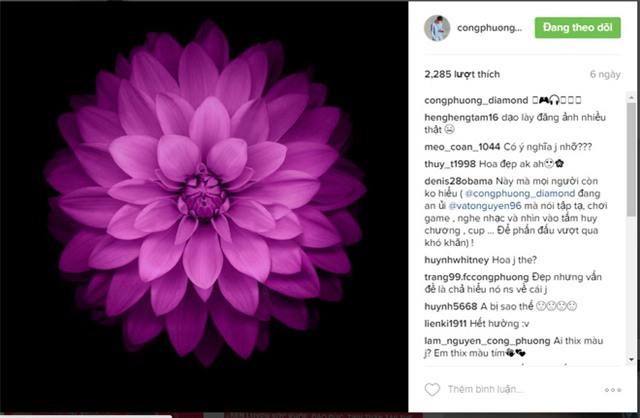Open congphuong profile avatar picture
640x418 pixels.
437,28
